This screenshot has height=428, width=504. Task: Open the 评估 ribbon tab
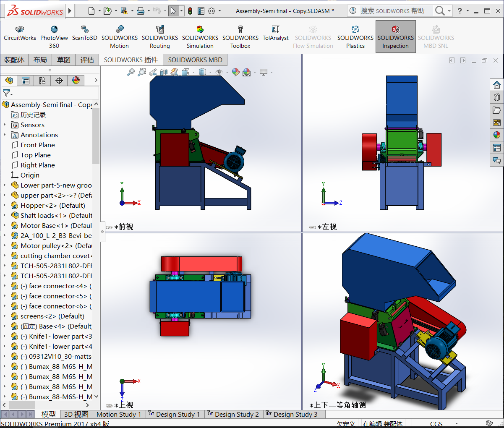(87, 60)
